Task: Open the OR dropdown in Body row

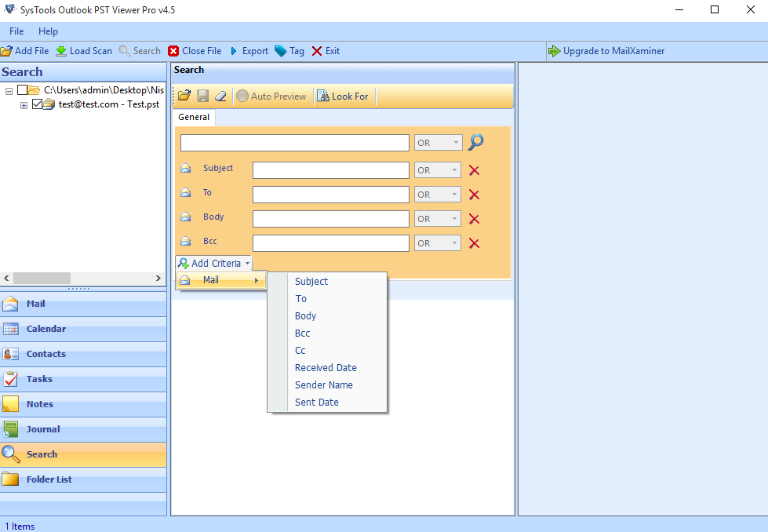Action: point(438,218)
